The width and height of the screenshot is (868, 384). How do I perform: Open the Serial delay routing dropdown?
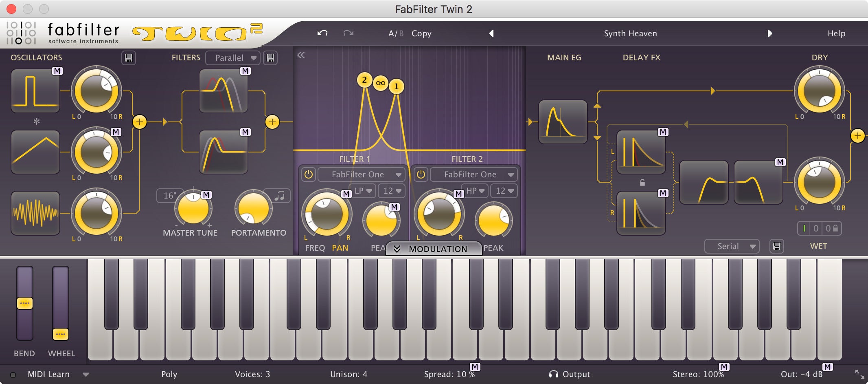[732, 246]
